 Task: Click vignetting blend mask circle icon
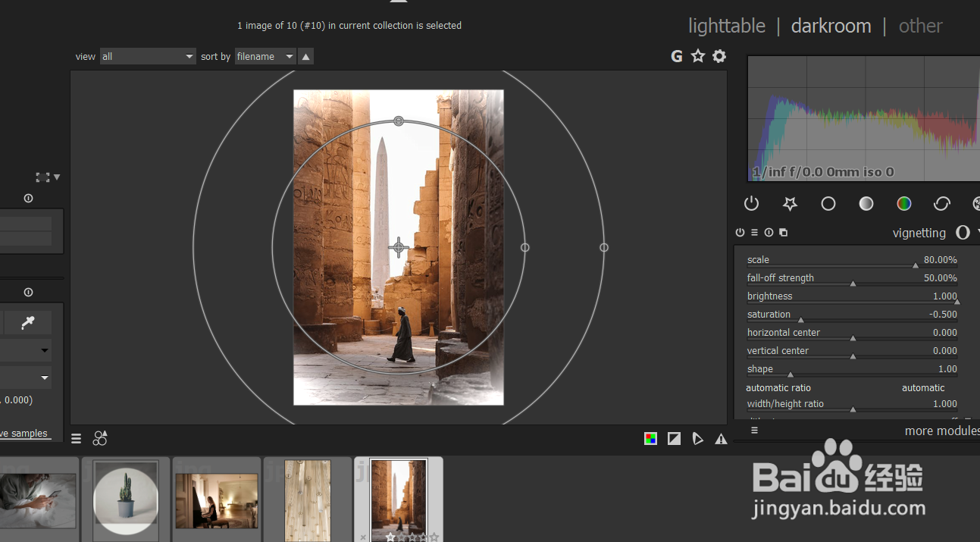point(963,233)
